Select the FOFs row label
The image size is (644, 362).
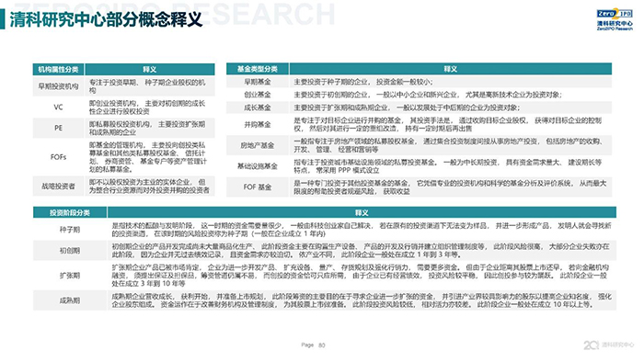click(58, 157)
